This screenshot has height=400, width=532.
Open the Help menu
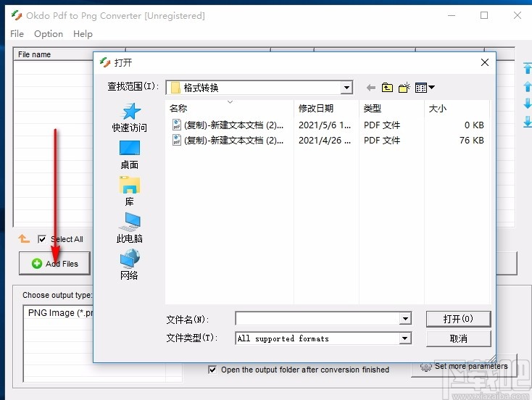tap(83, 34)
